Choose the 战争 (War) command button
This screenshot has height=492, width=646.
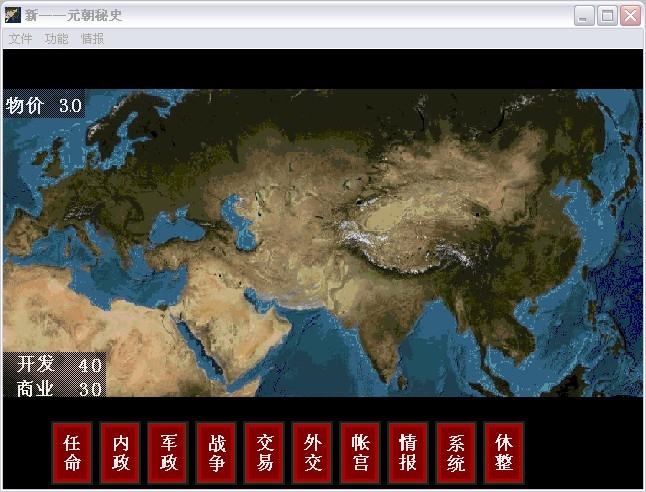216,453
